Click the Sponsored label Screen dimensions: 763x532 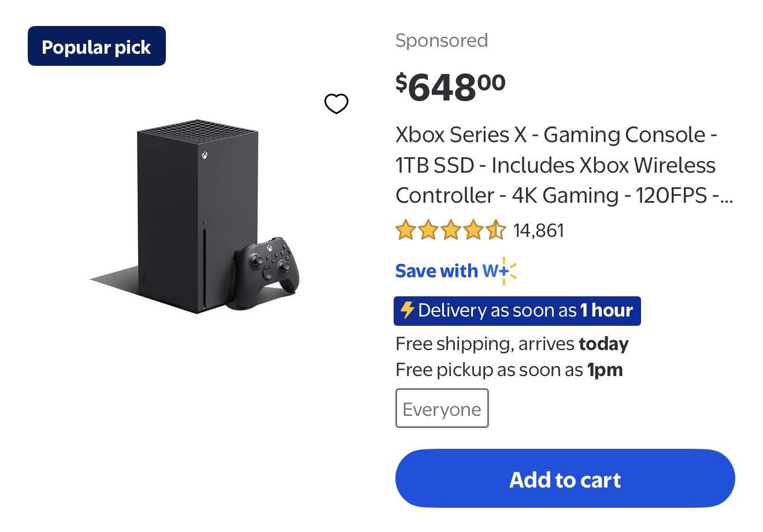pyautogui.click(x=442, y=40)
